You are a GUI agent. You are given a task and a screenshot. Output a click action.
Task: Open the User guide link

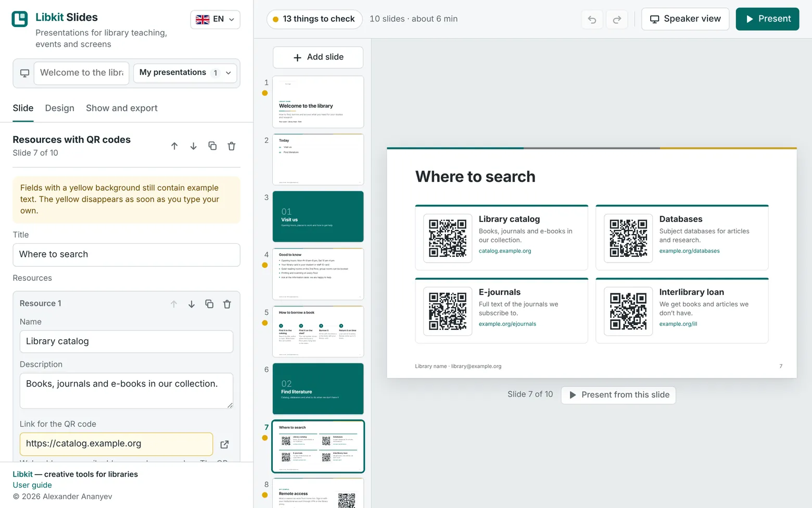32,485
